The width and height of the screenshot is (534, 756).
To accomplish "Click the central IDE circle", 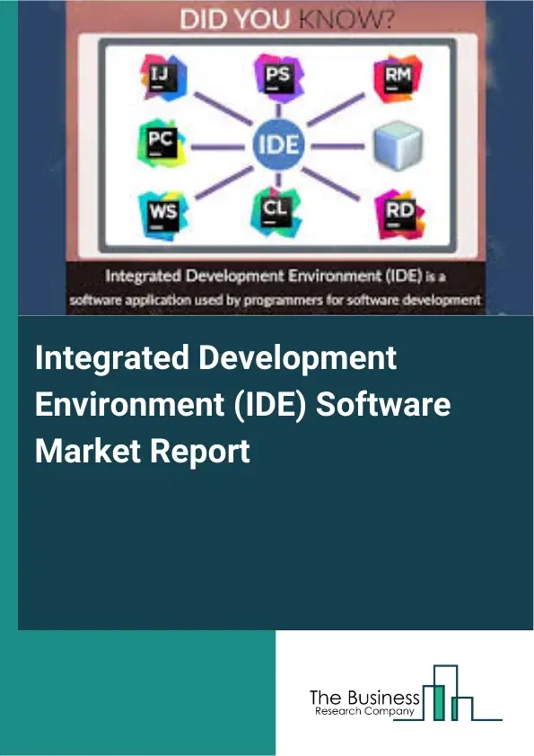I will [279, 145].
